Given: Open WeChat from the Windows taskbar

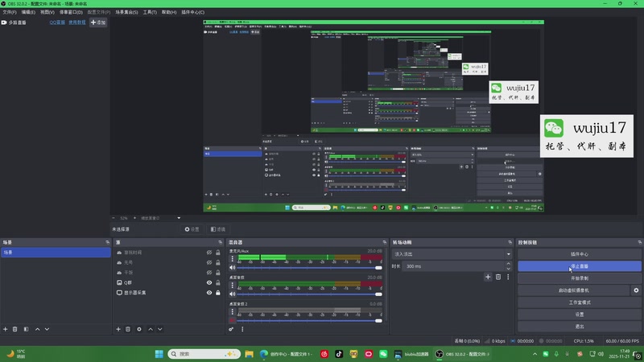Looking at the screenshot, I should point(383,354).
